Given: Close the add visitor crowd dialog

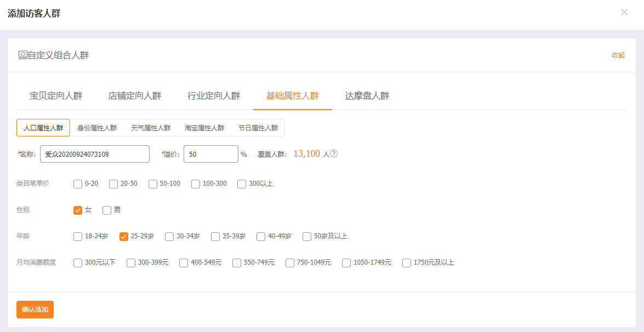Looking at the screenshot, I should [x=624, y=13].
